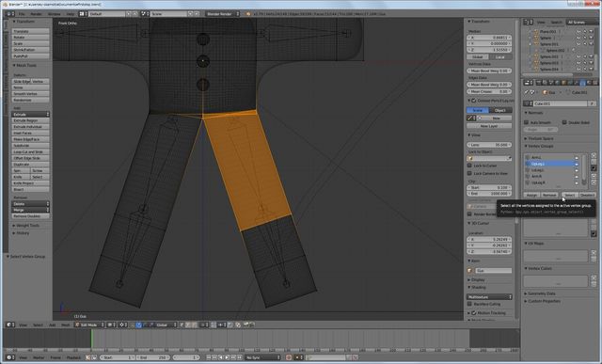Open the Mesh menu in 3D view header
The width and height of the screenshot is (602, 364).
[66, 324]
